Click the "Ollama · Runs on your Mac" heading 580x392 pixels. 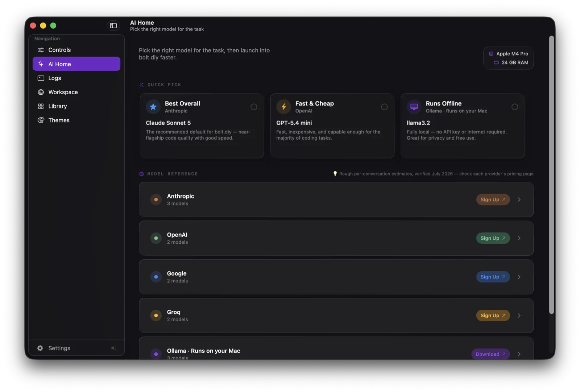click(x=203, y=351)
